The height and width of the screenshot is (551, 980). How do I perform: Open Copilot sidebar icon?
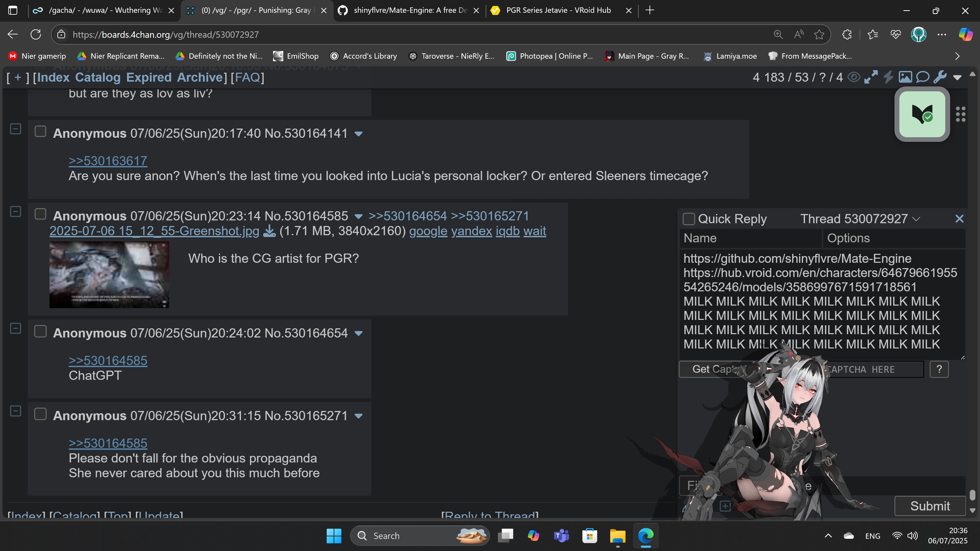pos(965,35)
